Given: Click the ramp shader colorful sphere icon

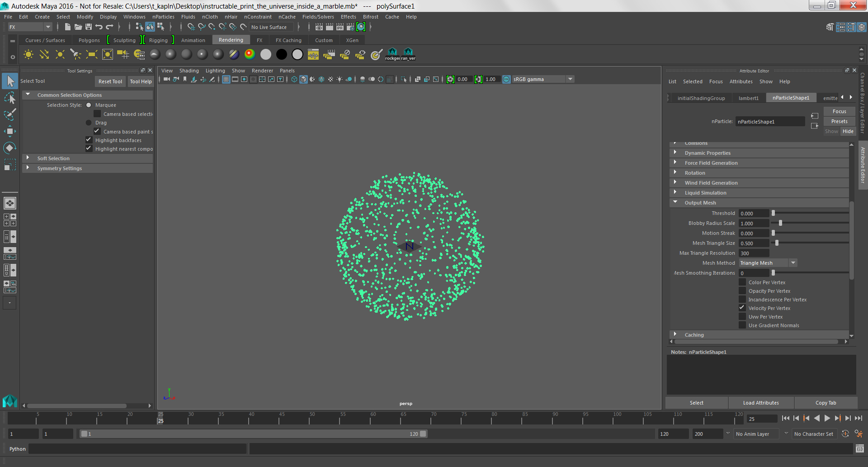Looking at the screenshot, I should pyautogui.click(x=250, y=54).
